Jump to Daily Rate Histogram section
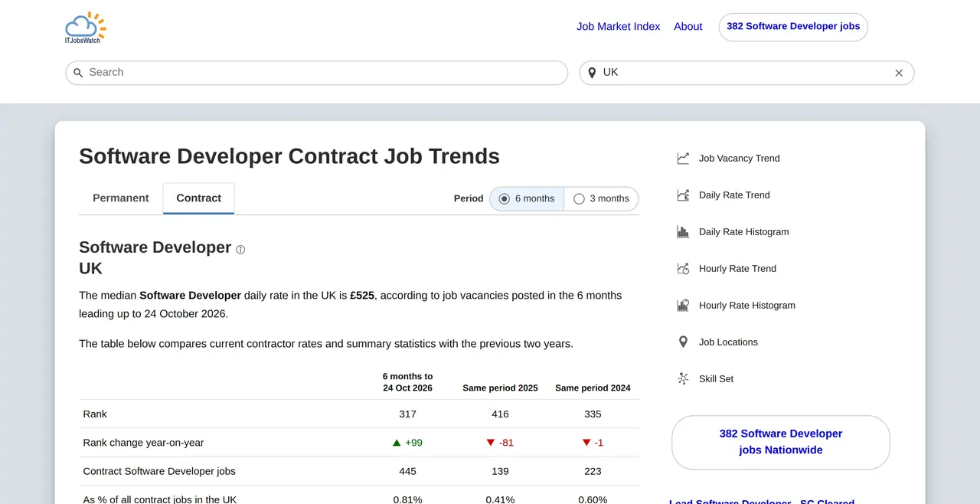Image resolution: width=980 pixels, height=504 pixels. [744, 232]
